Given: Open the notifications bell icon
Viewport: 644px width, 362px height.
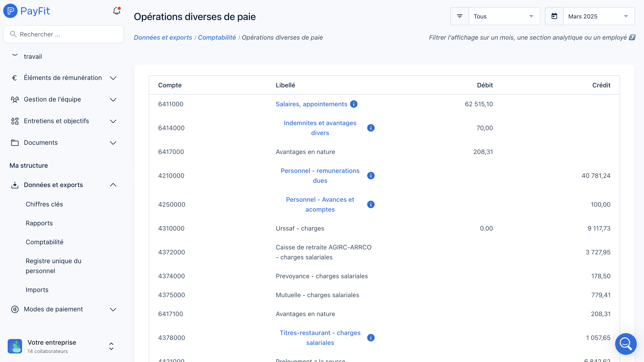Looking at the screenshot, I should click(116, 11).
